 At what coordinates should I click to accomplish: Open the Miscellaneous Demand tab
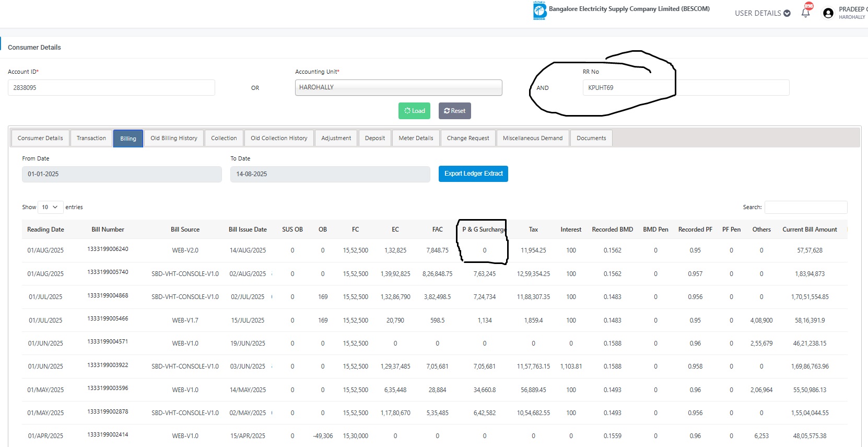pos(532,138)
